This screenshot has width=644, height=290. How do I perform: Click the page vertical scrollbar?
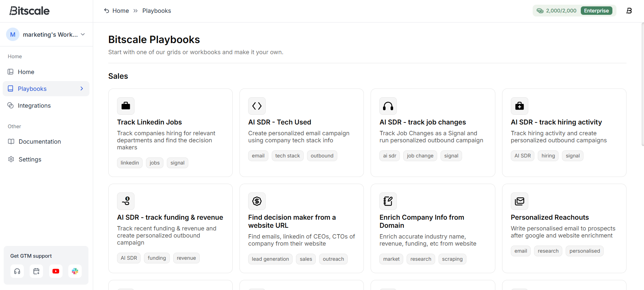point(642,84)
